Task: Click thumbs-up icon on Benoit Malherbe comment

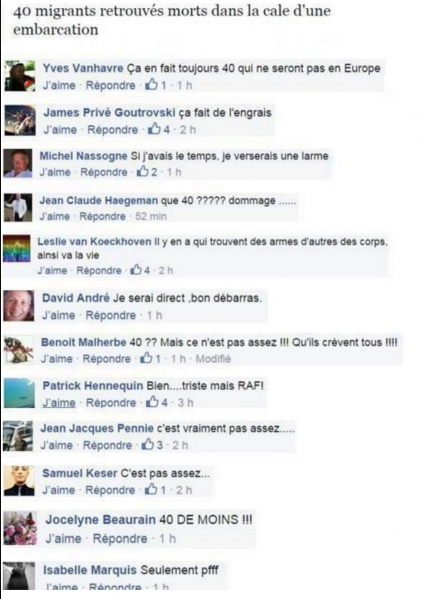Action: 146,358
